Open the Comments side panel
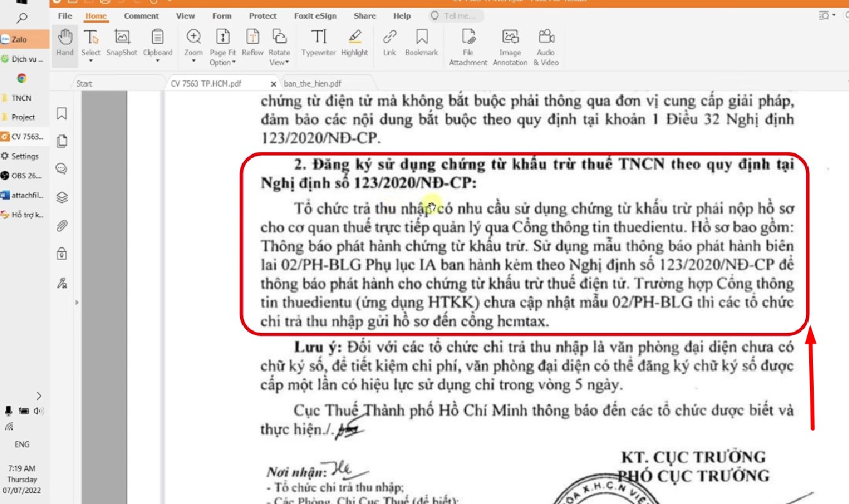 (x=62, y=169)
